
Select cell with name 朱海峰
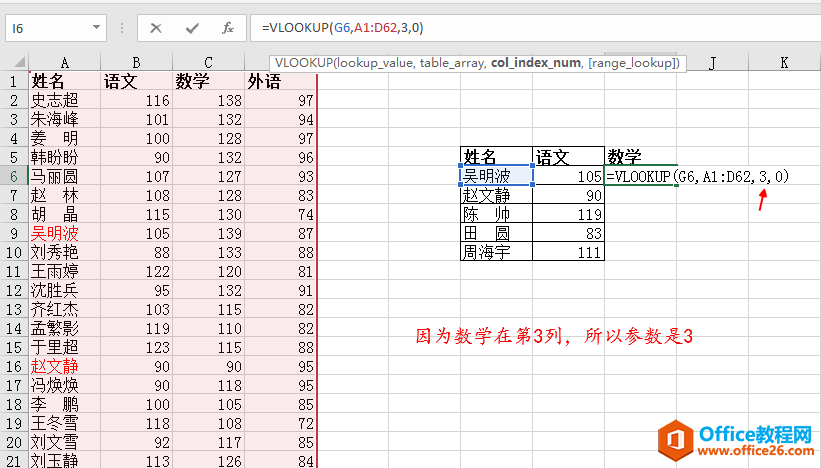(64, 119)
